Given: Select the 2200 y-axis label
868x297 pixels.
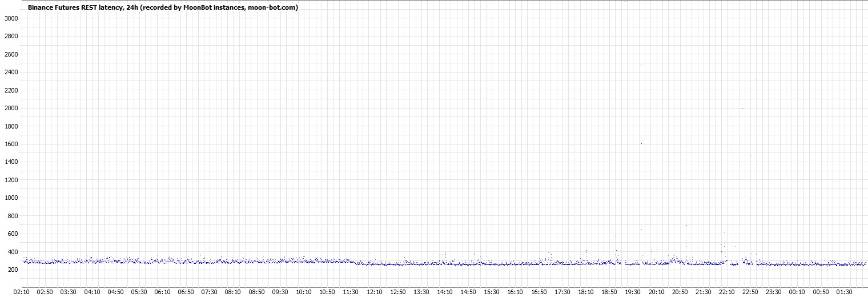Looking at the screenshot, I should [11, 90].
